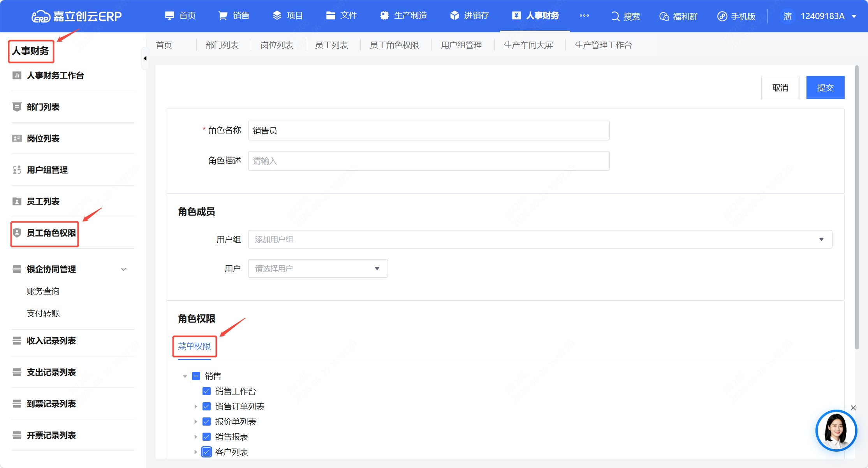Uncheck 销售工作台 permission

pyautogui.click(x=207, y=391)
